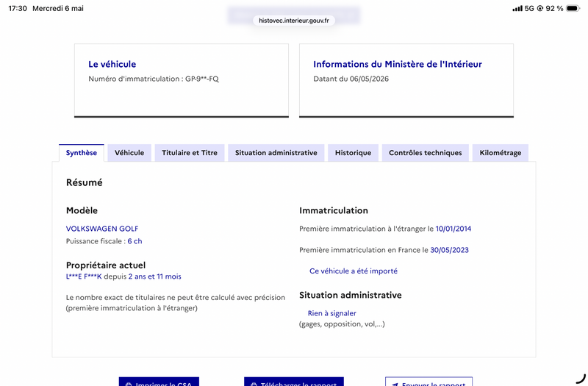Click the 6 ch fiscal power value
The width and height of the screenshot is (588, 386).
click(135, 241)
